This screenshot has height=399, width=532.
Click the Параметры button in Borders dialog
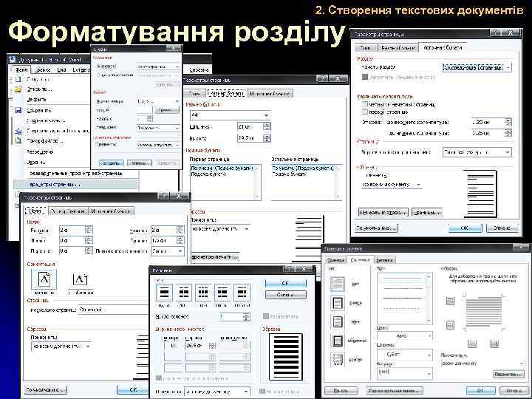click(x=508, y=374)
